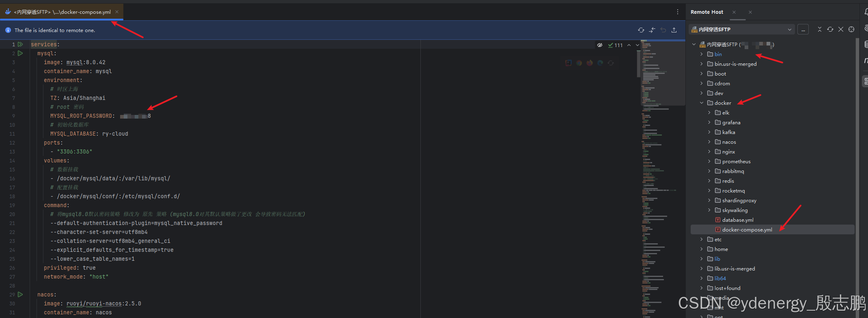Refresh the Remote Host file tree
Image resolution: width=868 pixels, height=318 pixels.
pos(830,29)
